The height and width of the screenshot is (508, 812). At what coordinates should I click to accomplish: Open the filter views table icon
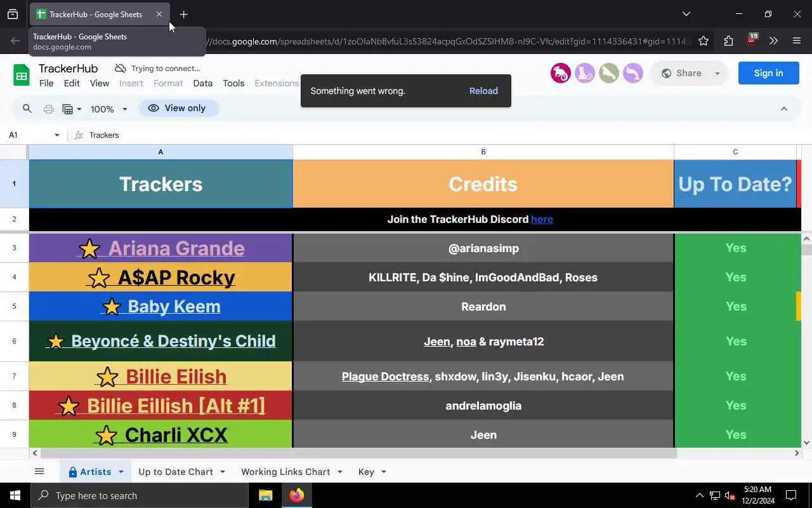pyautogui.click(x=68, y=109)
